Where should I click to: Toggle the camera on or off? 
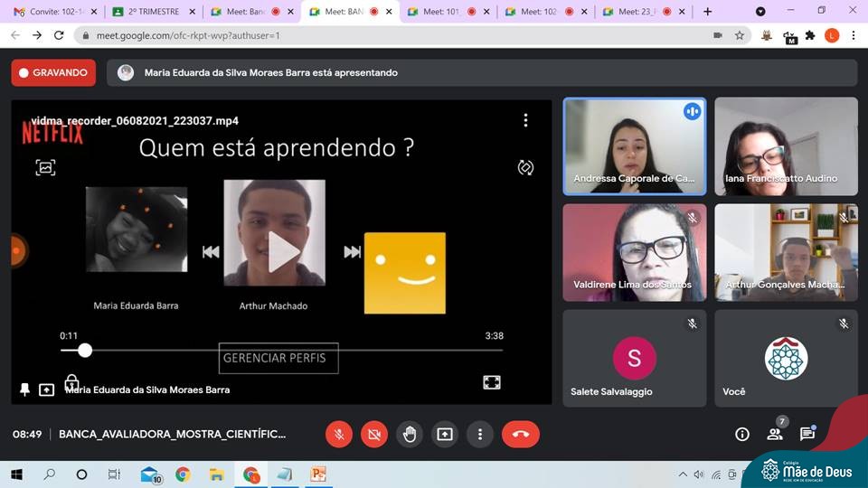point(373,435)
